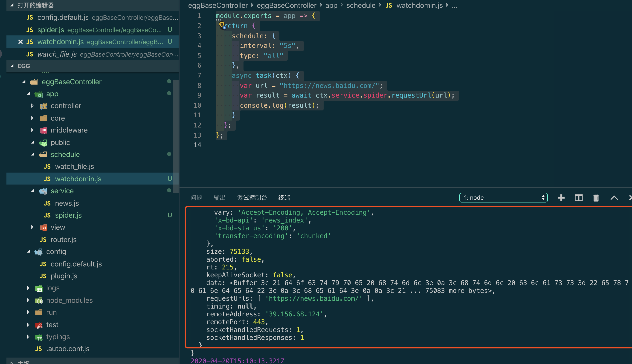Viewport: 632px width, 364px height.
Task: Open config.default.js under config folder
Action: [x=76, y=264]
